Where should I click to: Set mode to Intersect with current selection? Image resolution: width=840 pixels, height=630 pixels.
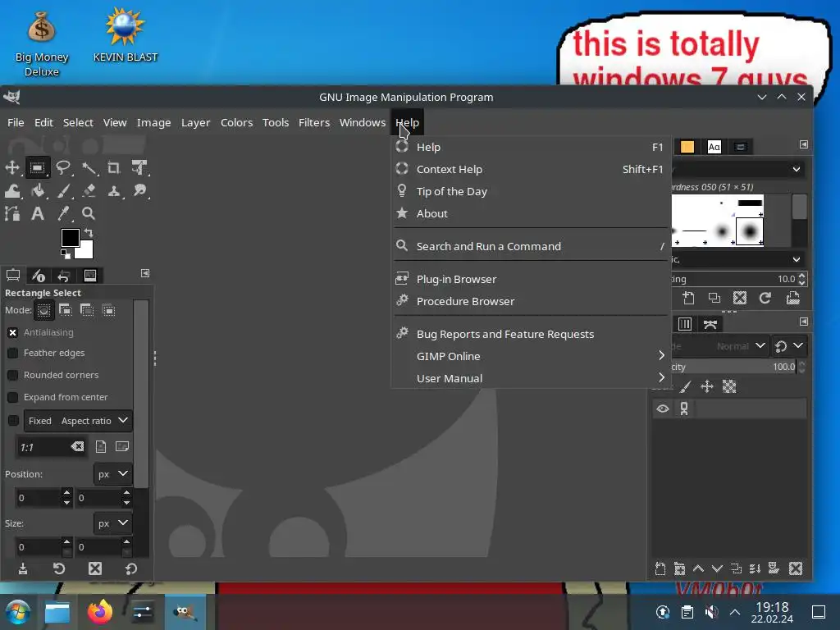tap(109, 310)
